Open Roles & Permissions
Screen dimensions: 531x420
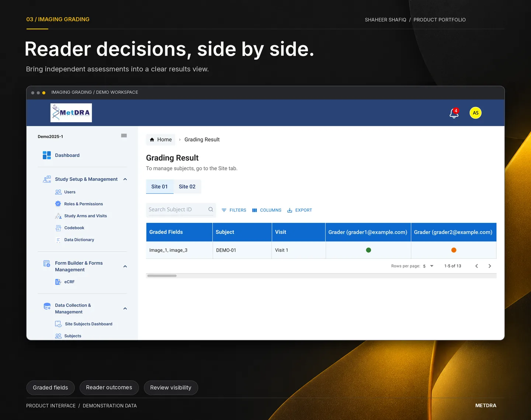pyautogui.click(x=83, y=204)
